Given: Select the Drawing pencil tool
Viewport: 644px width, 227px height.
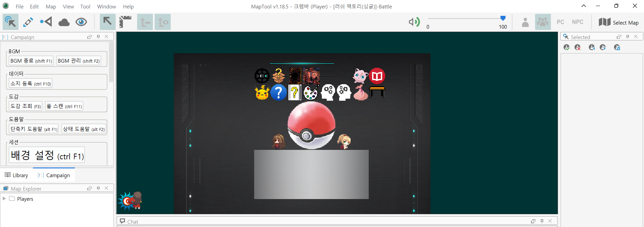Looking at the screenshot, I should coord(28,22).
